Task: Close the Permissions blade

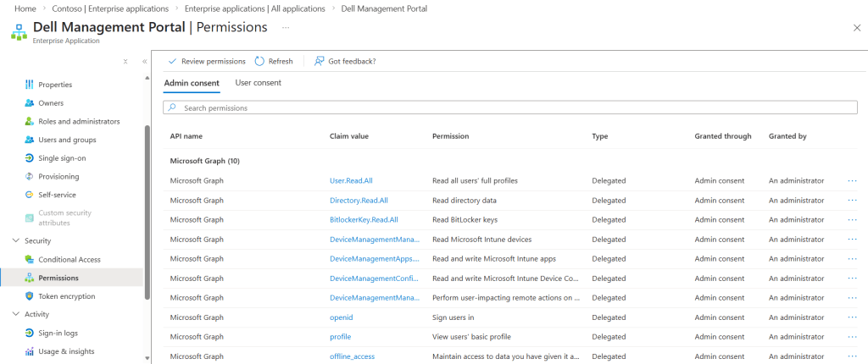Action: [856, 28]
